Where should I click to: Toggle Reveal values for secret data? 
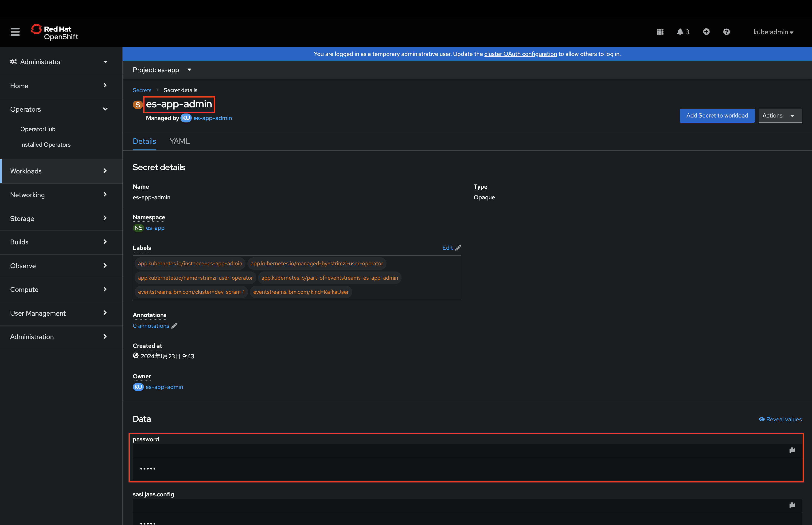pos(780,419)
